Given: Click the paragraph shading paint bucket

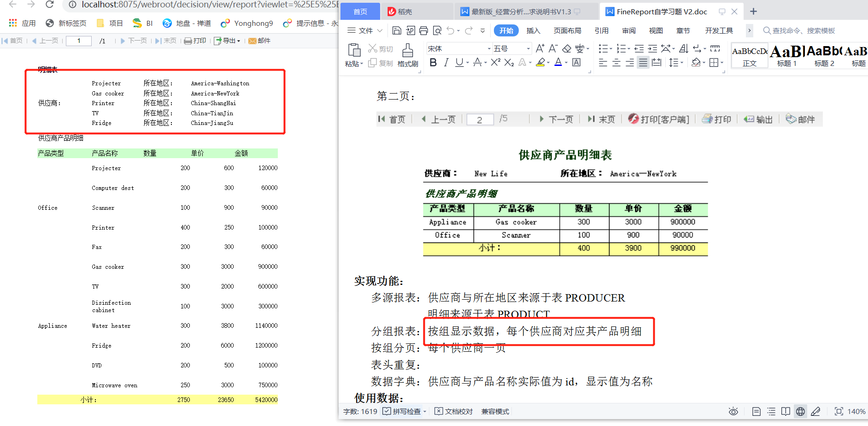Looking at the screenshot, I should tap(696, 62).
